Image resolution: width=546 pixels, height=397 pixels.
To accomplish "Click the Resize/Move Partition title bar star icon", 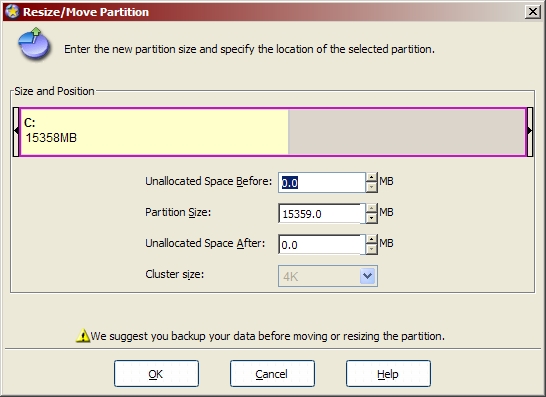I will point(12,11).
